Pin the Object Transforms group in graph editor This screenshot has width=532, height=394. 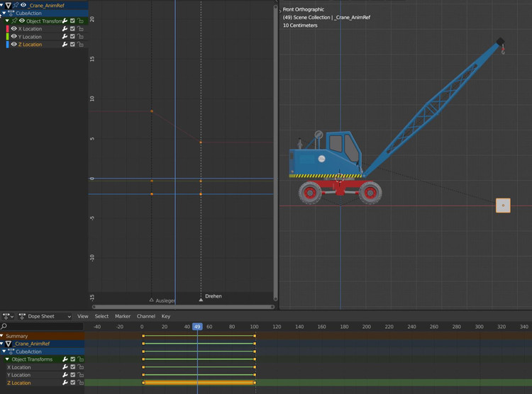pyautogui.click(x=14, y=21)
